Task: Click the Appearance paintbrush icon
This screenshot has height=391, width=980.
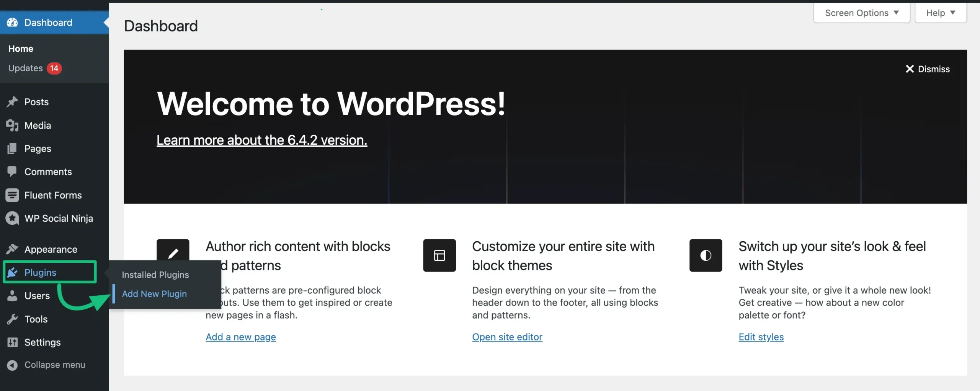Action: click(13, 249)
